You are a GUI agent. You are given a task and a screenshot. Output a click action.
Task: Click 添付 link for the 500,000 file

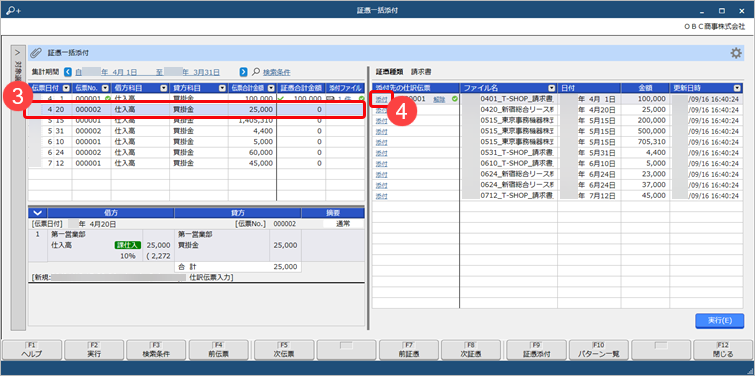tap(381, 131)
